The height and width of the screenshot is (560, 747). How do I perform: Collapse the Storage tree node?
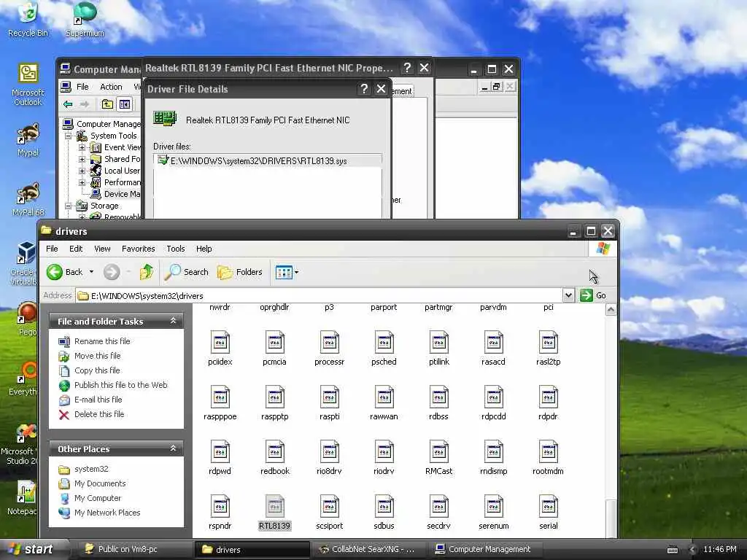click(68, 206)
